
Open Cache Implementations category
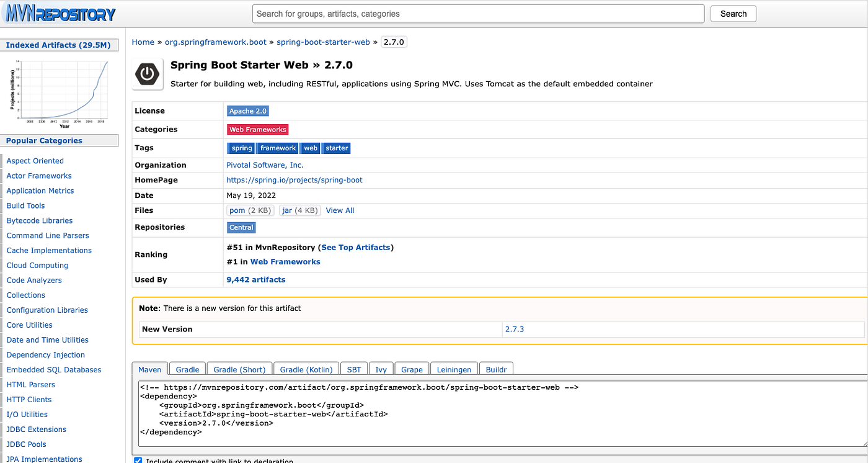[49, 250]
